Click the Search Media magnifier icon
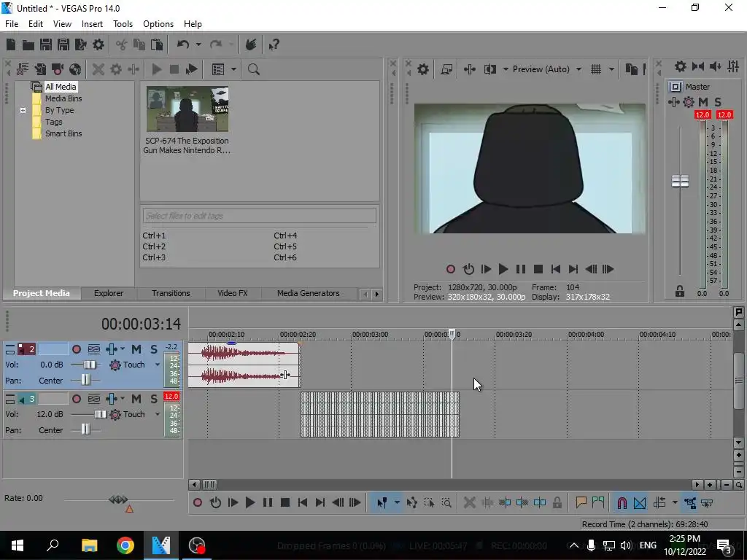 click(253, 69)
